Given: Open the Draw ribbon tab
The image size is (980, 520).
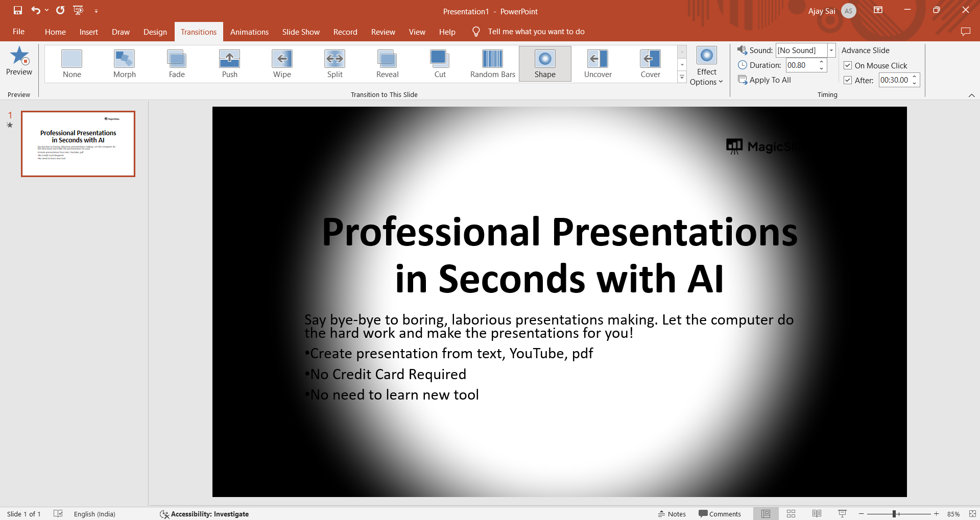Looking at the screenshot, I should 121,32.
